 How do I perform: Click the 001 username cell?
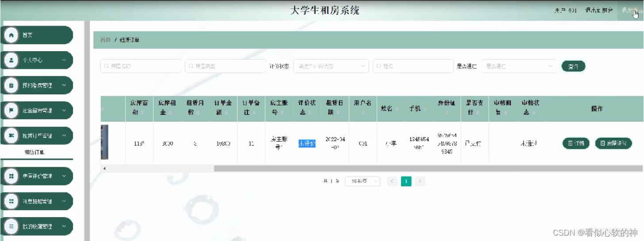click(x=363, y=143)
